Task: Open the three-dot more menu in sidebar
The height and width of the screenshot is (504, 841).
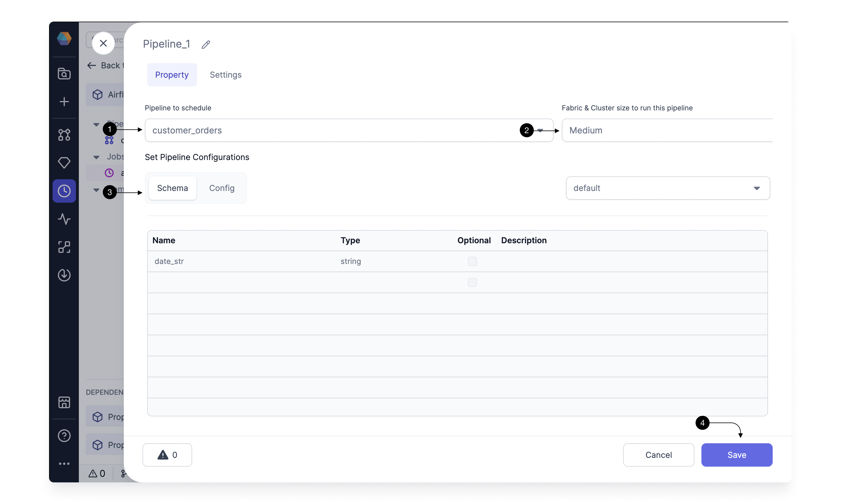Action: click(64, 464)
